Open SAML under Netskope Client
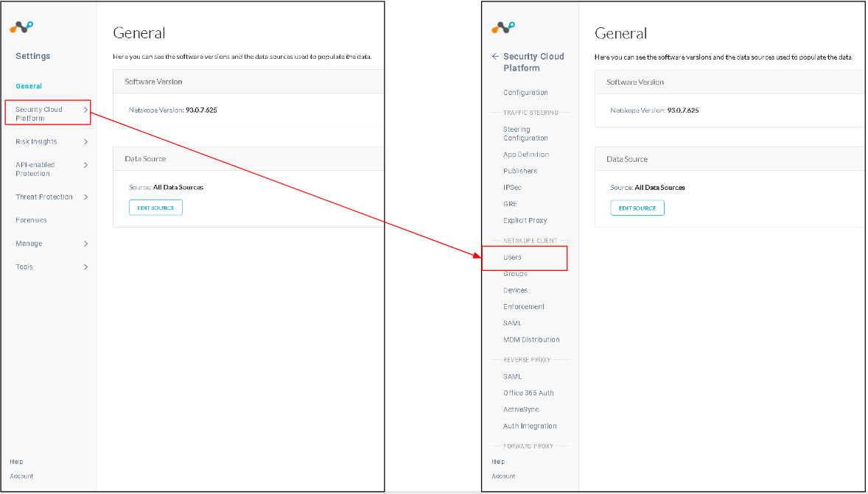This screenshot has height=494, width=868. [x=512, y=323]
